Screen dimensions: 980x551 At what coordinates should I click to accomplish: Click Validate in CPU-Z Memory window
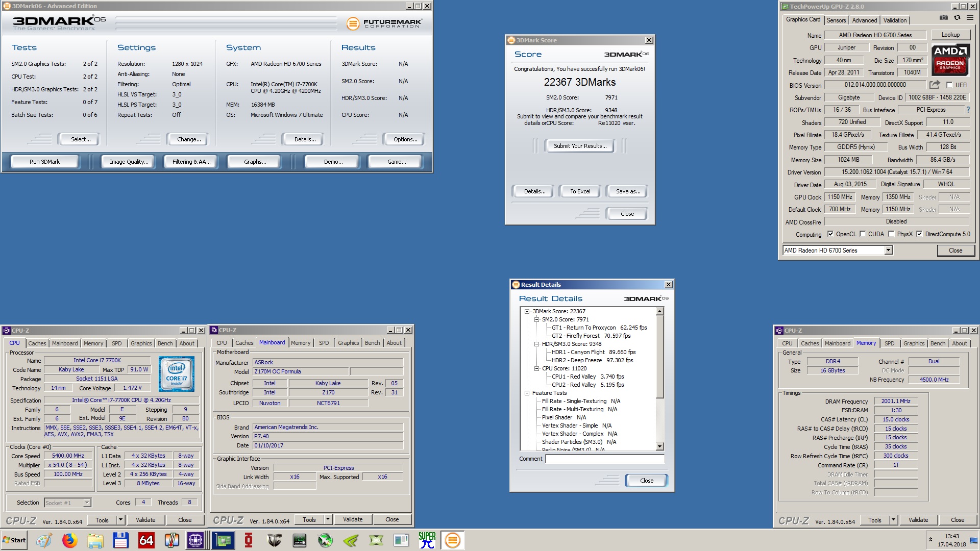(x=918, y=520)
